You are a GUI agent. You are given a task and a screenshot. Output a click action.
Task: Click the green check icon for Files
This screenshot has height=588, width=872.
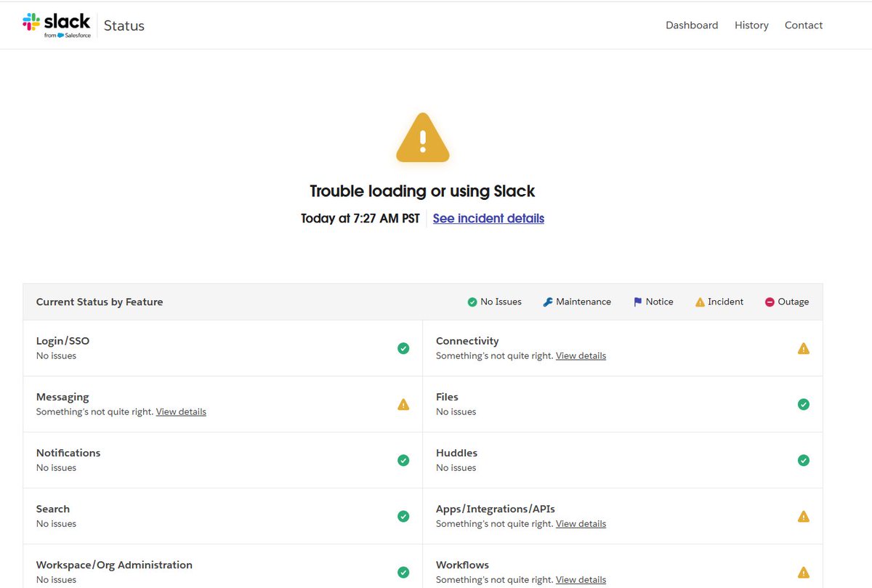pyautogui.click(x=804, y=404)
